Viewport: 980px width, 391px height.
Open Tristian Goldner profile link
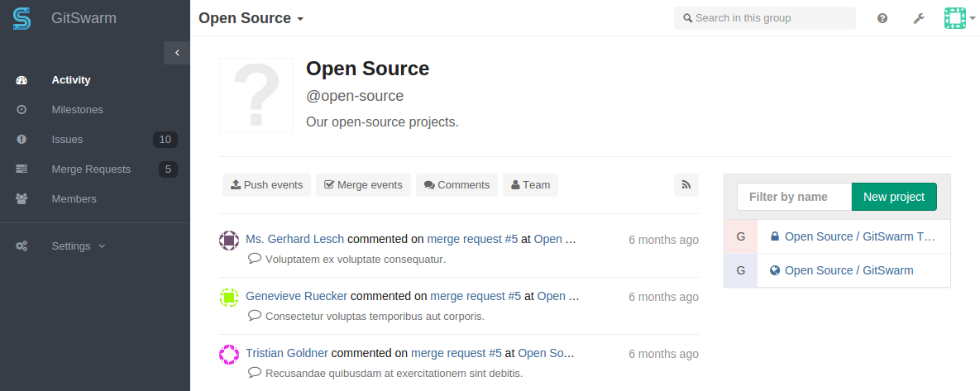(287, 353)
